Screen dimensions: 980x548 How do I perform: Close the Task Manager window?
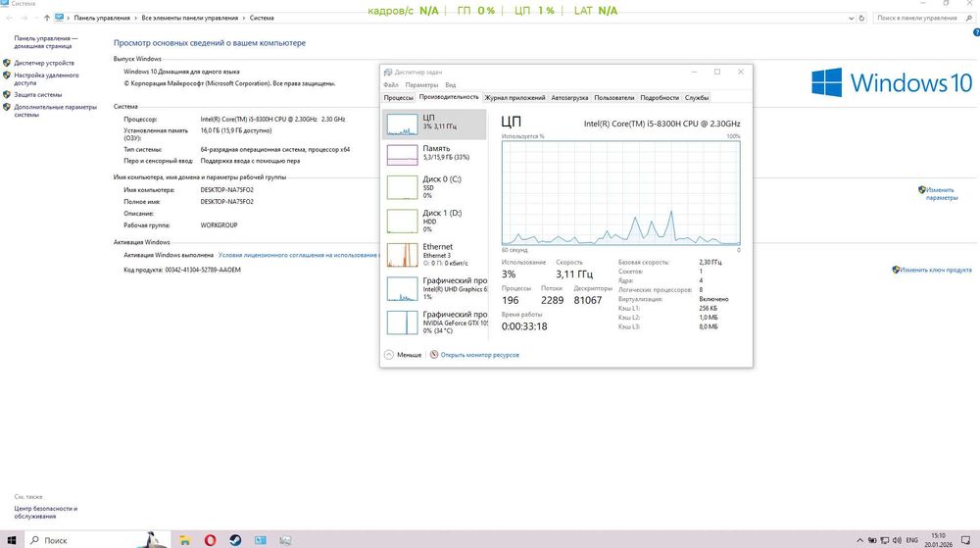coord(741,72)
